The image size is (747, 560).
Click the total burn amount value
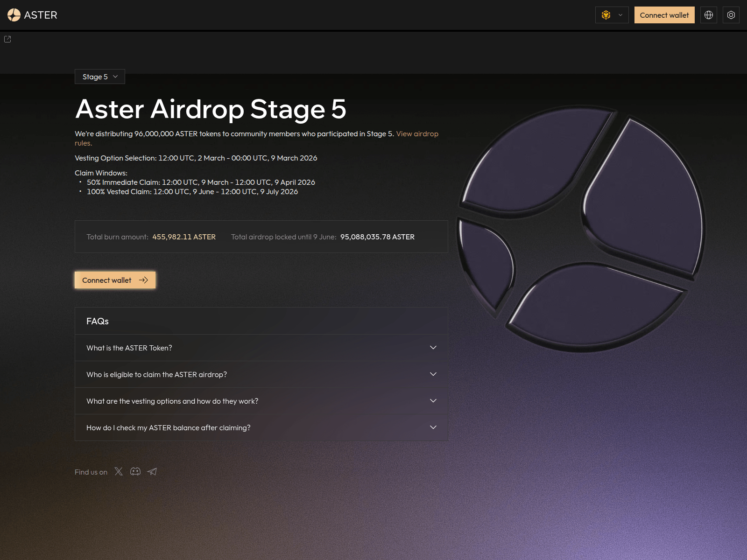coord(184,237)
